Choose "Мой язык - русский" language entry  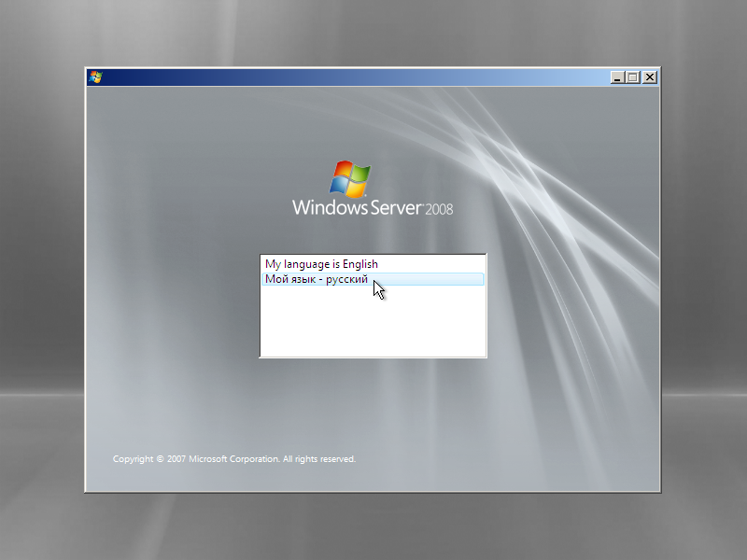click(373, 279)
